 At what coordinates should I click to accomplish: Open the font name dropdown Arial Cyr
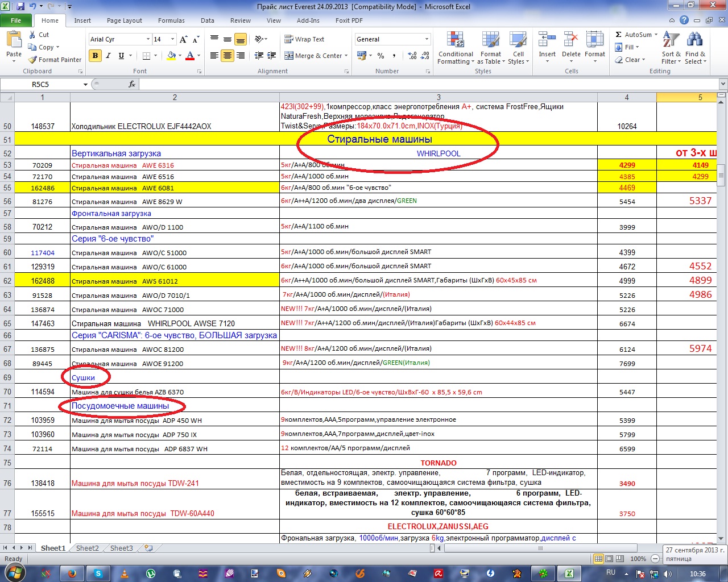148,39
